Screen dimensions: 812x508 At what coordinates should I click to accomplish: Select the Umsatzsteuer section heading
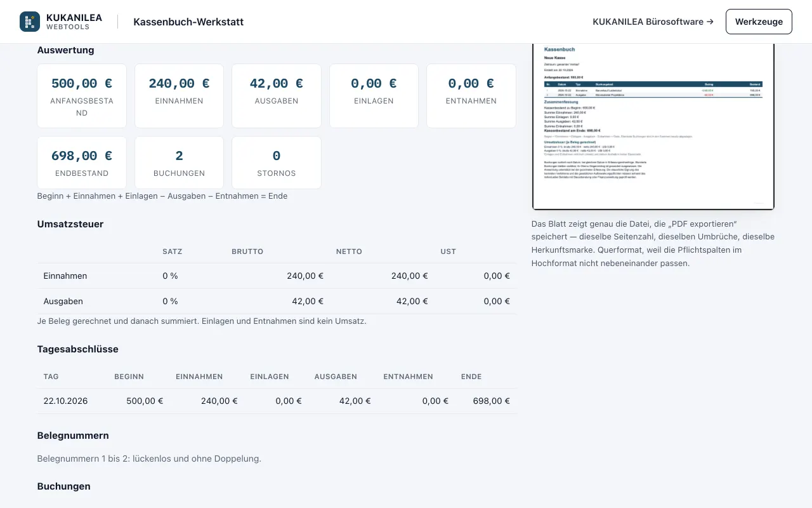click(70, 224)
